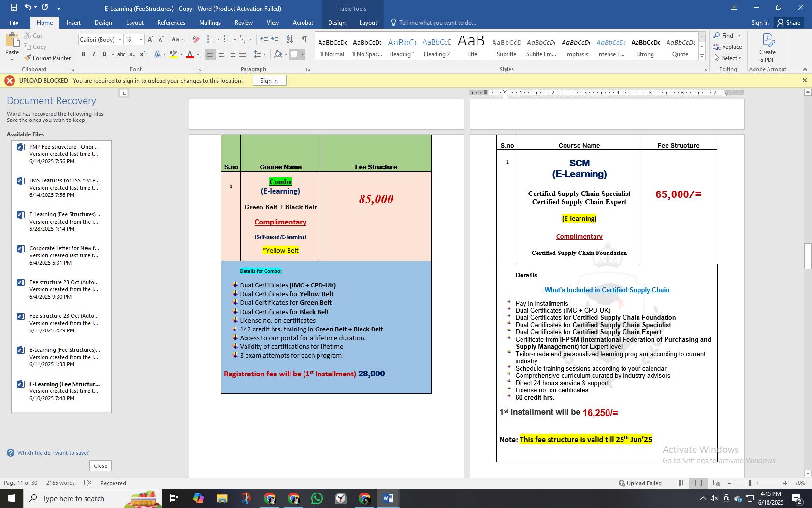Click the Increase Indent icon
This screenshot has width=812, height=508.
pos(275,39)
